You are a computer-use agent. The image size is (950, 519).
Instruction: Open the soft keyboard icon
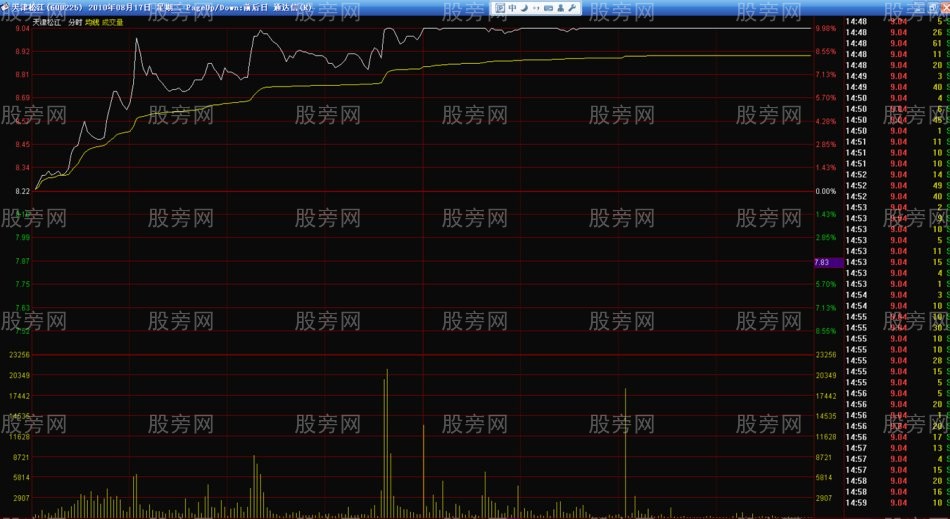pos(548,8)
